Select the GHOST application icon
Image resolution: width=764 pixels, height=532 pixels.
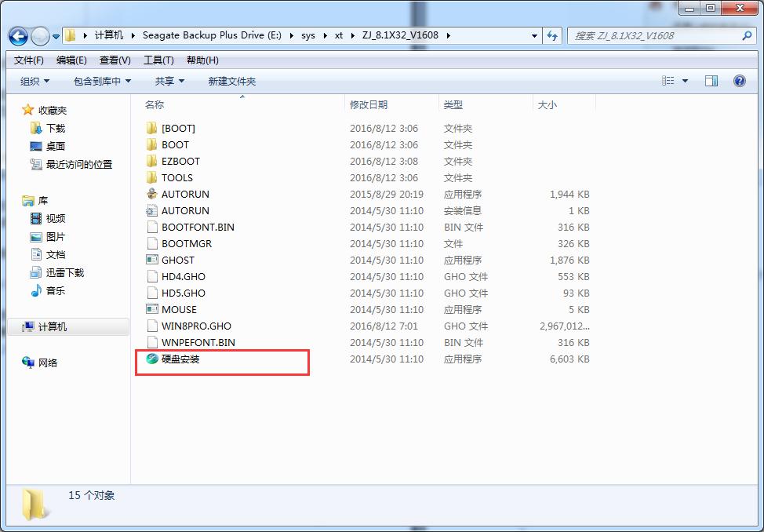(152, 260)
